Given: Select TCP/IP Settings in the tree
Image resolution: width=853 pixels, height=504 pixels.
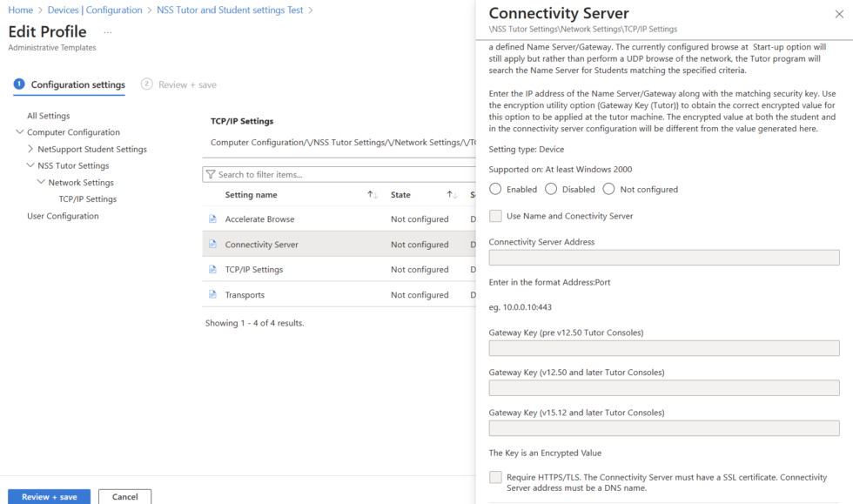Looking at the screenshot, I should 88,198.
